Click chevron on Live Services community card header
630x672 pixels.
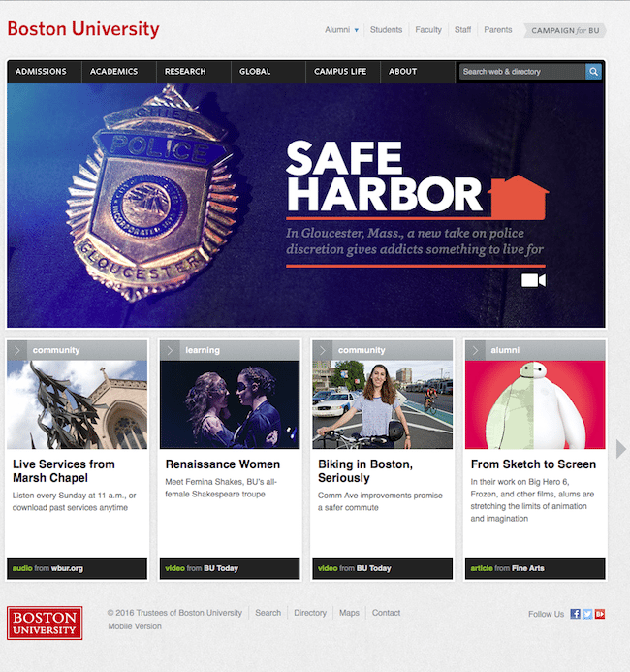point(17,350)
